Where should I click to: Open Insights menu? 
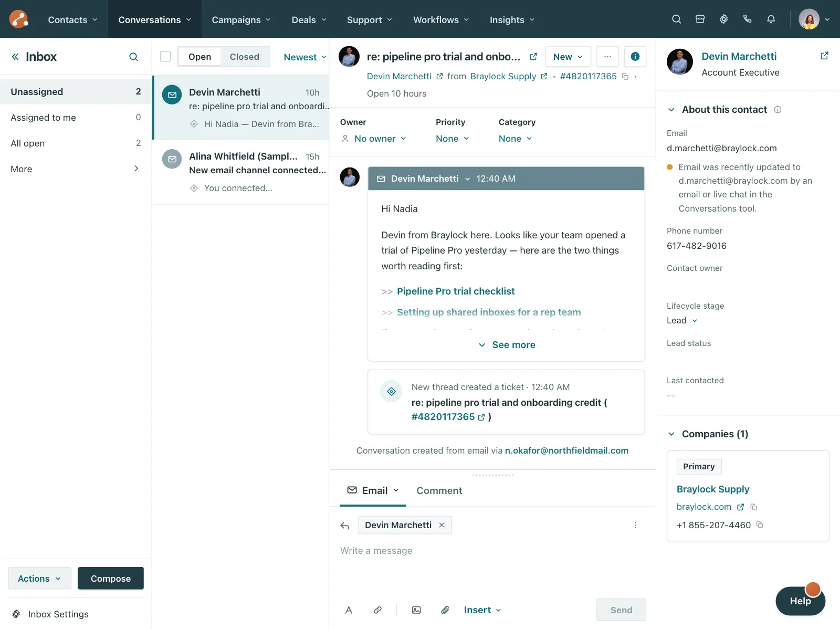[512, 20]
